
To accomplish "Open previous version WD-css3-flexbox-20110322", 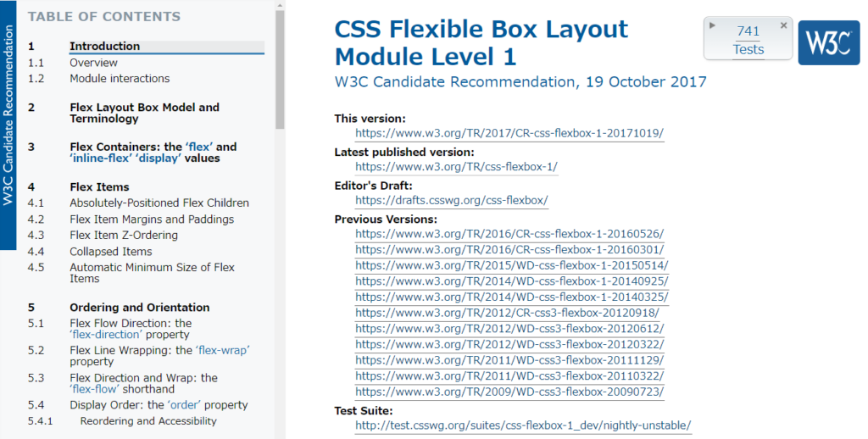I will pyautogui.click(x=509, y=376).
